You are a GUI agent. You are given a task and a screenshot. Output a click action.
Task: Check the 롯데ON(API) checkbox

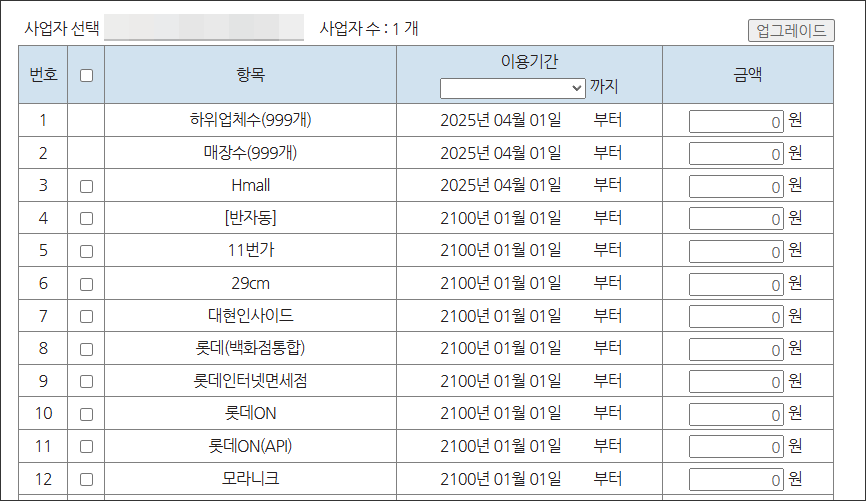[x=86, y=446]
